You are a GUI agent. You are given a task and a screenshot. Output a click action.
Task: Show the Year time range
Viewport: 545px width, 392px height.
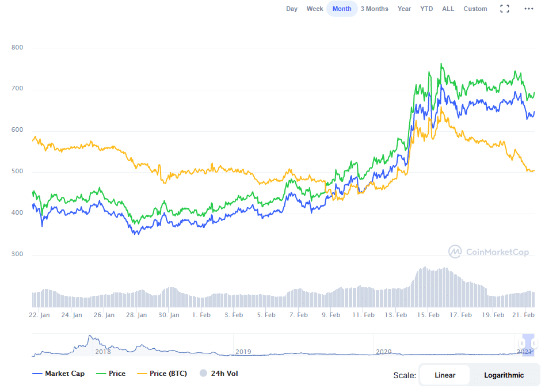click(x=404, y=9)
